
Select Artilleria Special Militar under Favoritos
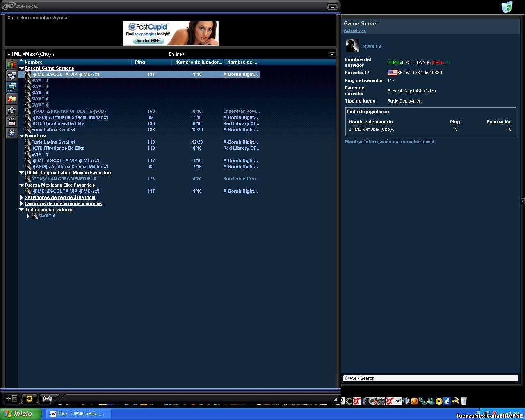tap(139, 167)
